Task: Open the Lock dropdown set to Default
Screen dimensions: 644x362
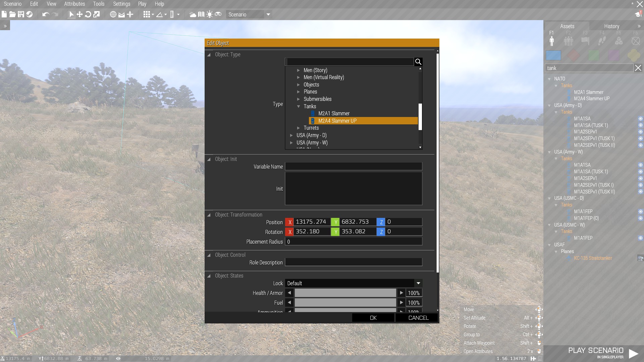Action: coord(353,283)
